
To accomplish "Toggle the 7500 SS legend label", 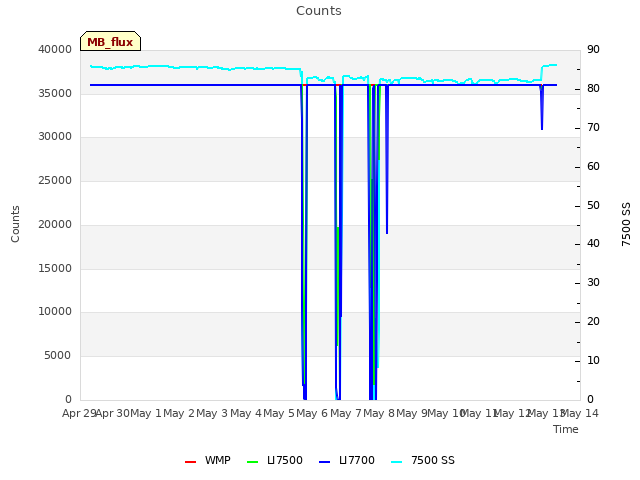I will click(433, 460).
